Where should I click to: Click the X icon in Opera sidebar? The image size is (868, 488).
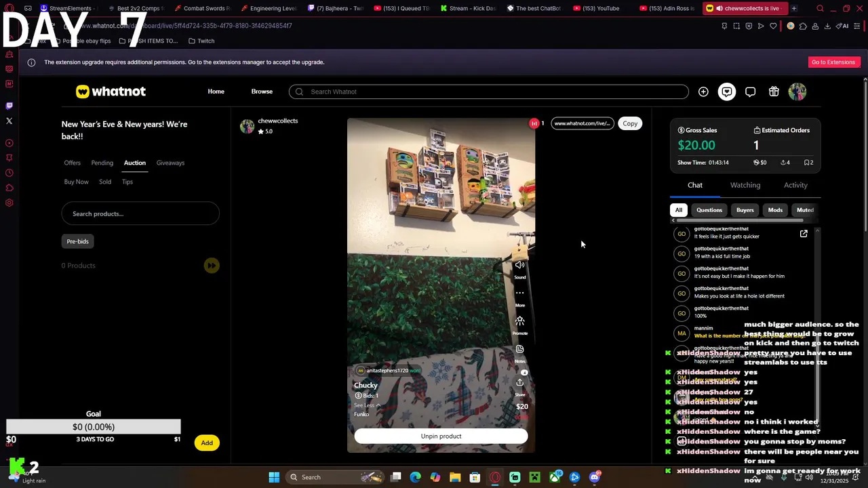(x=9, y=121)
